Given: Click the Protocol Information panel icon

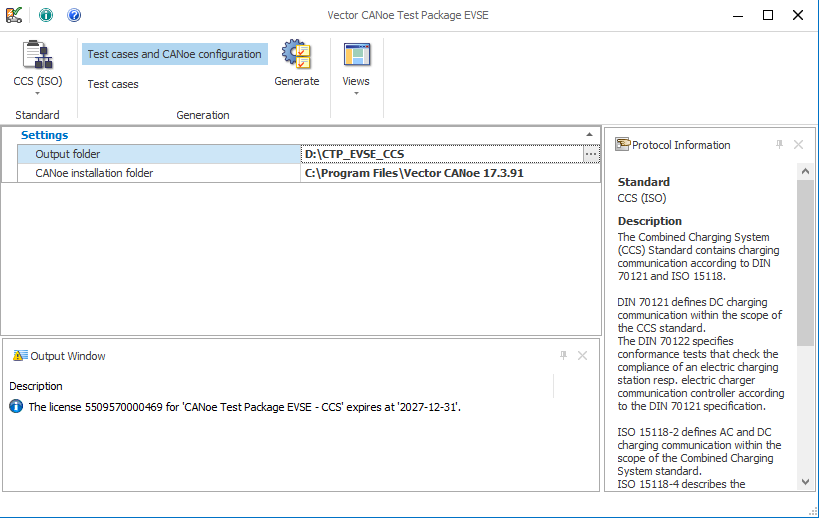Looking at the screenshot, I should coord(623,145).
